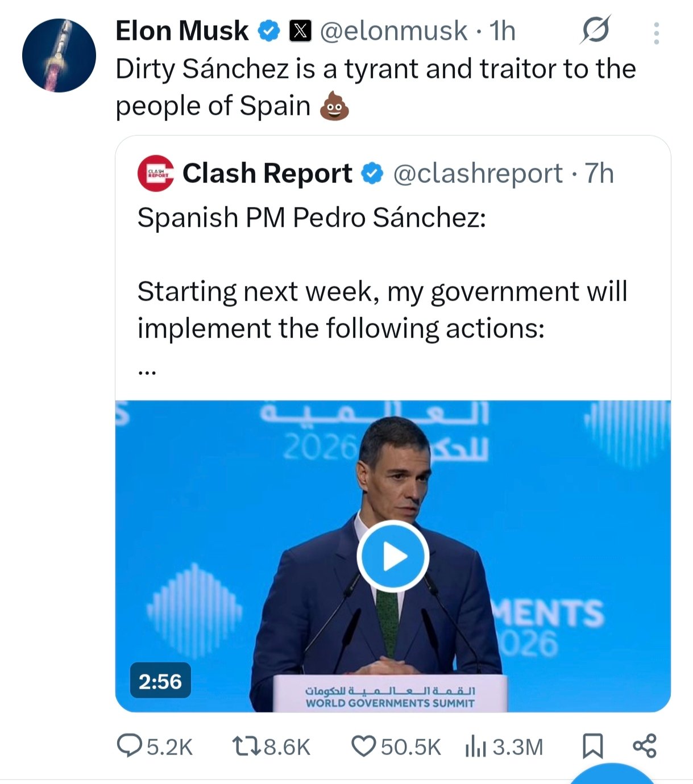693x784 pixels.
Task: Play the World Governments Summit video
Action: pyautogui.click(x=393, y=556)
